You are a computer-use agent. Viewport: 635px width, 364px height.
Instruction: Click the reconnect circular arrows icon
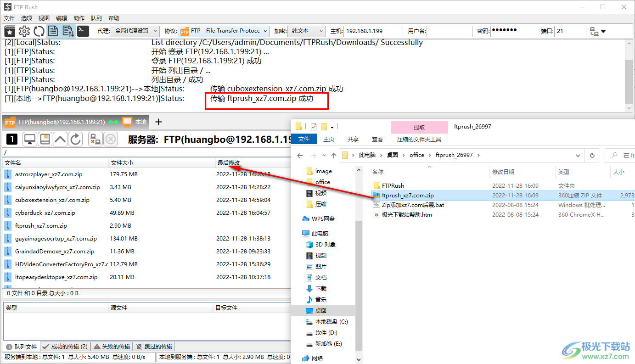pos(39,31)
